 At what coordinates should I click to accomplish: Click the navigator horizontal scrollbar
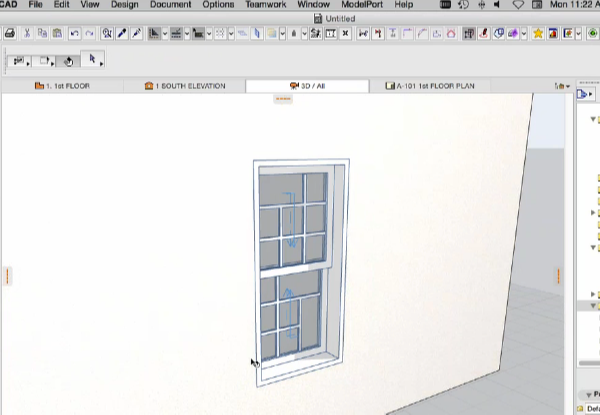[589, 363]
